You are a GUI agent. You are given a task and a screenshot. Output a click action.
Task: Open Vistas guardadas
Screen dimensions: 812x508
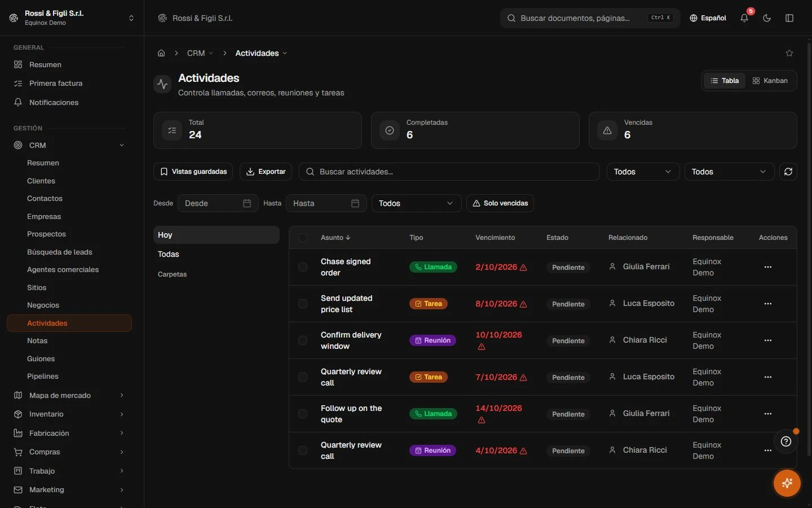tap(194, 172)
